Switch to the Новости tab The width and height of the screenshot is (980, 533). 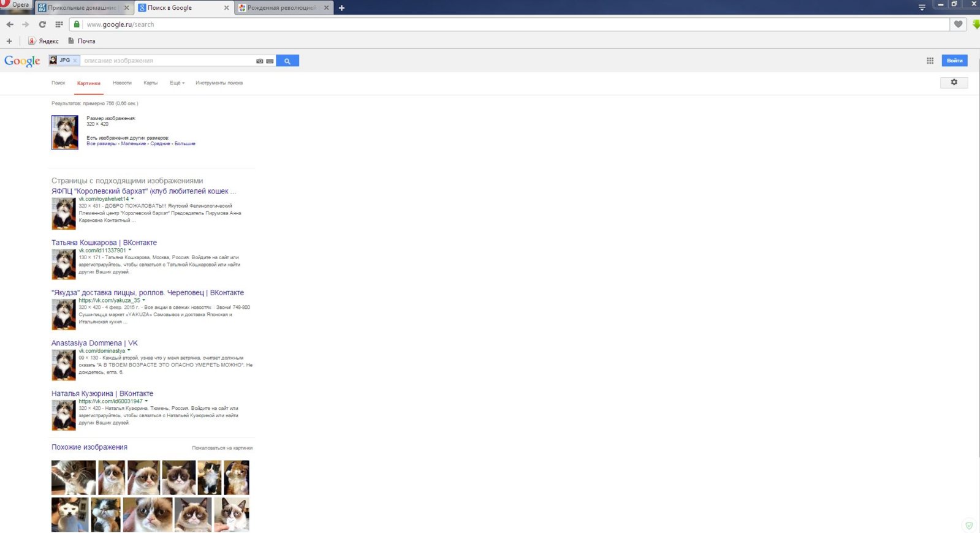(x=122, y=83)
